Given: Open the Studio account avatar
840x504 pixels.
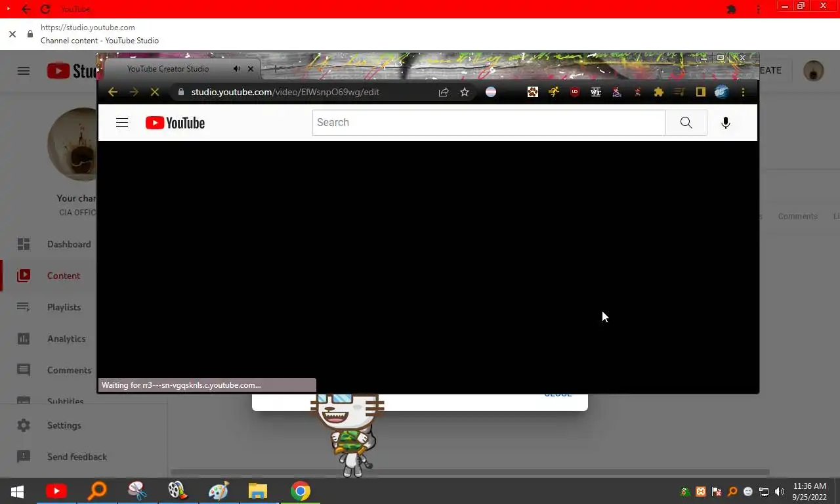Looking at the screenshot, I should (x=814, y=71).
